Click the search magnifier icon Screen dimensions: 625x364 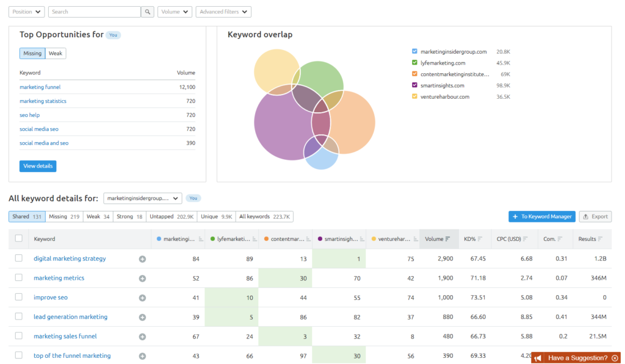click(147, 12)
